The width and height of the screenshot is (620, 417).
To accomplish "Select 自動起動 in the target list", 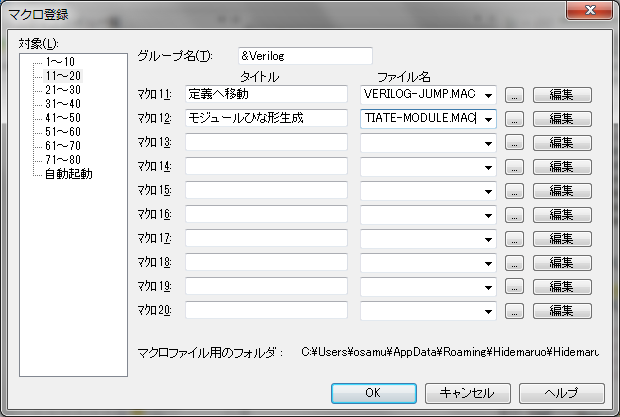I will coord(68,174).
